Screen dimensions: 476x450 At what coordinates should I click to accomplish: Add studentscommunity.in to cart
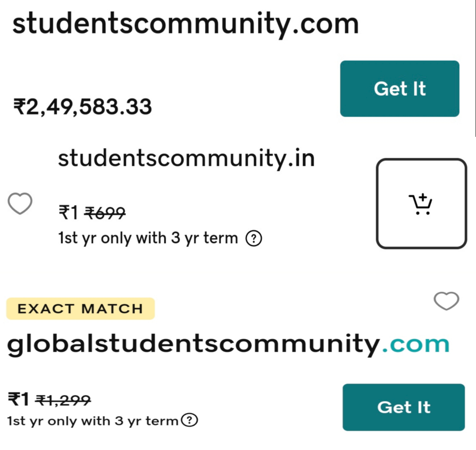421,203
